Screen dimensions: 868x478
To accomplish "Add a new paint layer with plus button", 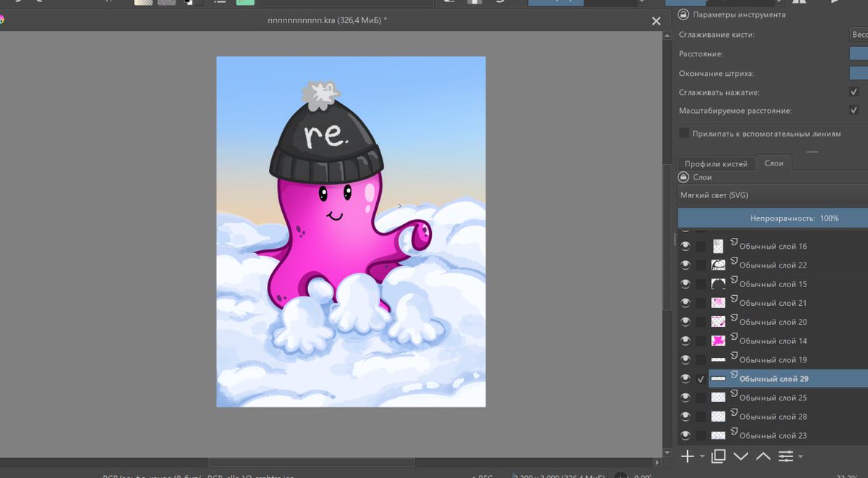I will click(x=687, y=456).
